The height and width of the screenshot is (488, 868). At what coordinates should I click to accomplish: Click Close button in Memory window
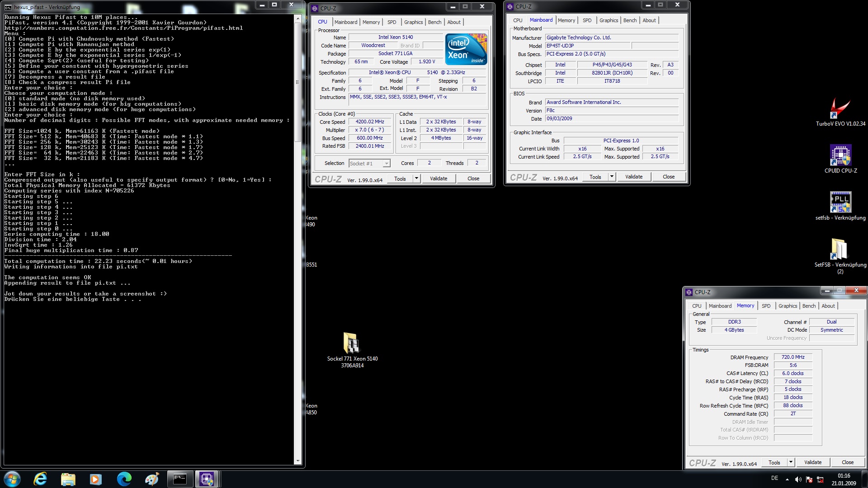point(848,462)
